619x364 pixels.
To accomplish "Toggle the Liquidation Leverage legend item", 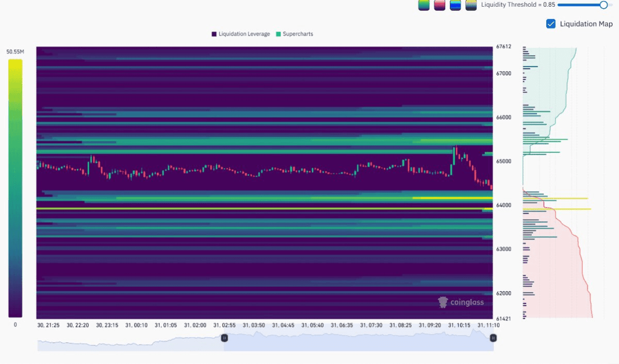I will tap(240, 34).
